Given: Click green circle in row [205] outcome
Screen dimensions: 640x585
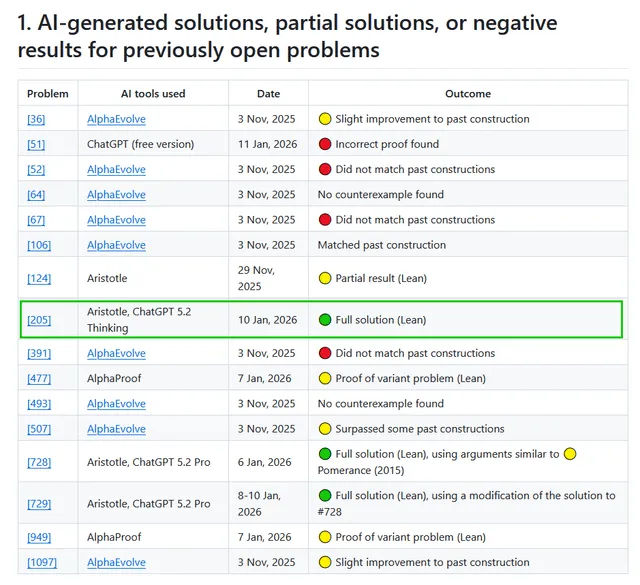Looking at the screenshot, I should point(325,320).
